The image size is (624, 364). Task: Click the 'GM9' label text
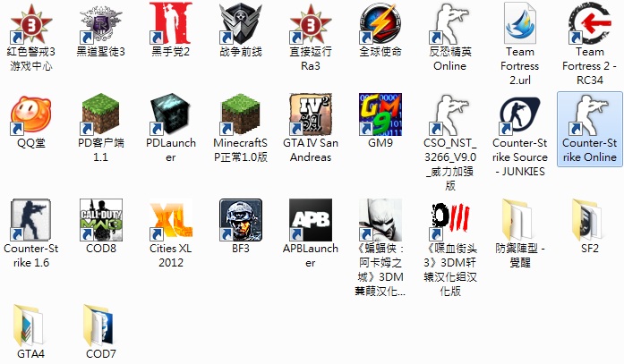[x=380, y=143]
